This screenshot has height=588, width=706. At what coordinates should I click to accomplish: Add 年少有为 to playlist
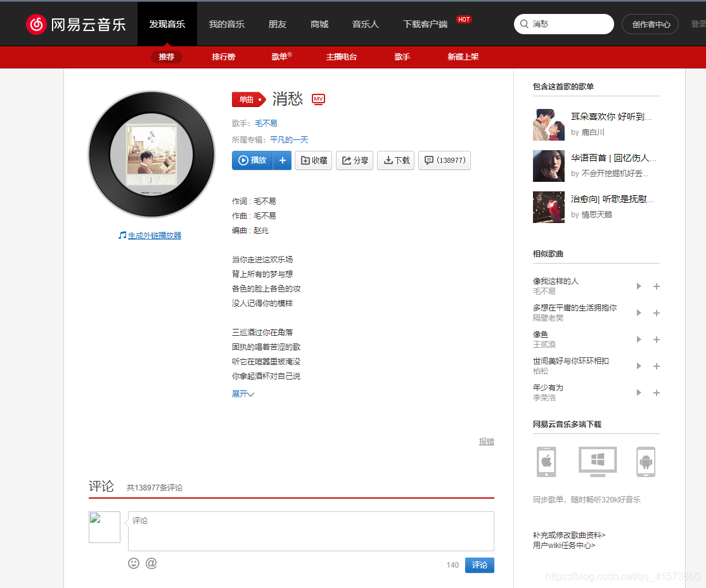coord(657,393)
